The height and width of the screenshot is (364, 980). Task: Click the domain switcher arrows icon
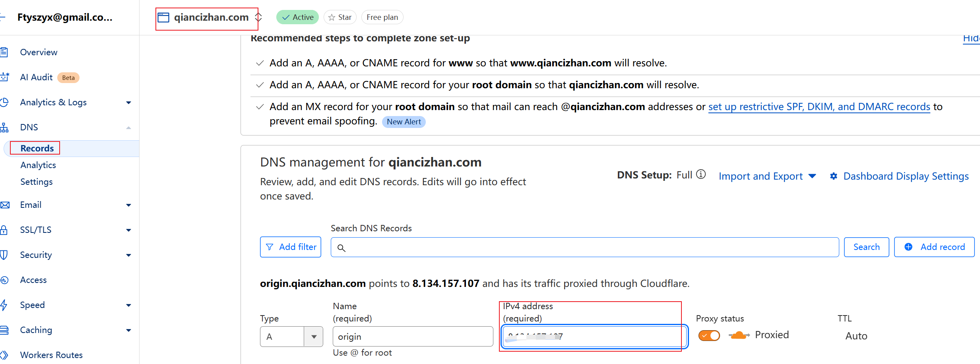[x=258, y=17]
